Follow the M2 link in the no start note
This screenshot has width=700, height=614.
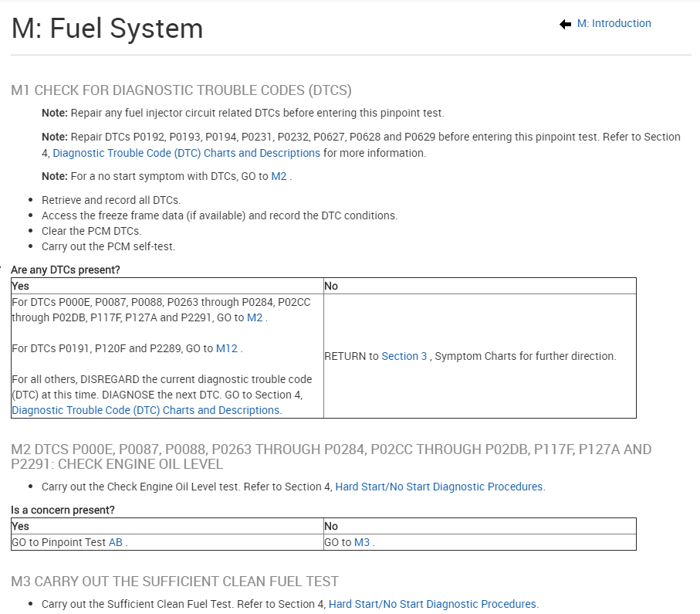pyautogui.click(x=279, y=176)
